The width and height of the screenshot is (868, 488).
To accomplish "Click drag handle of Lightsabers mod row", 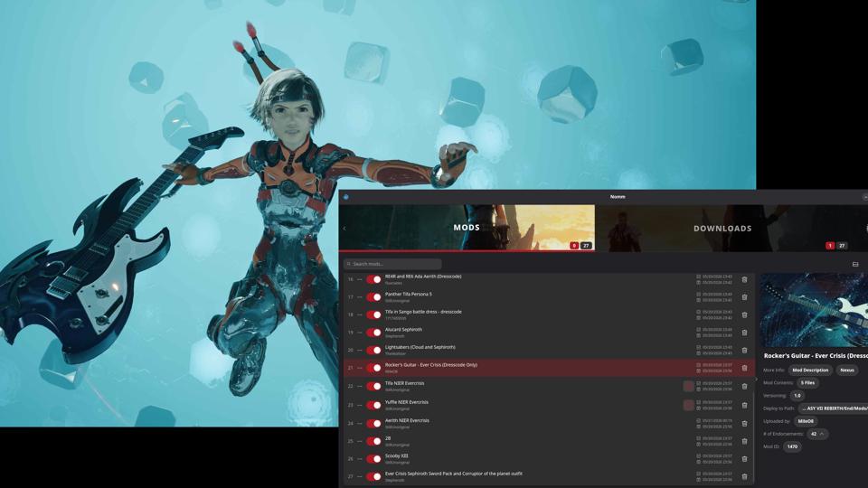I will click(x=359, y=351).
